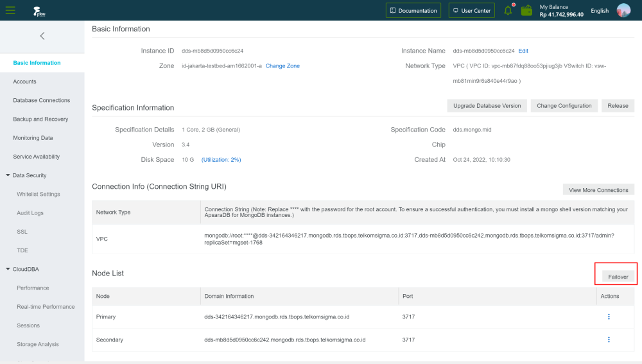Click the Utilization: 2% link
Image resolution: width=642 pixels, height=364 pixels.
[x=221, y=160]
